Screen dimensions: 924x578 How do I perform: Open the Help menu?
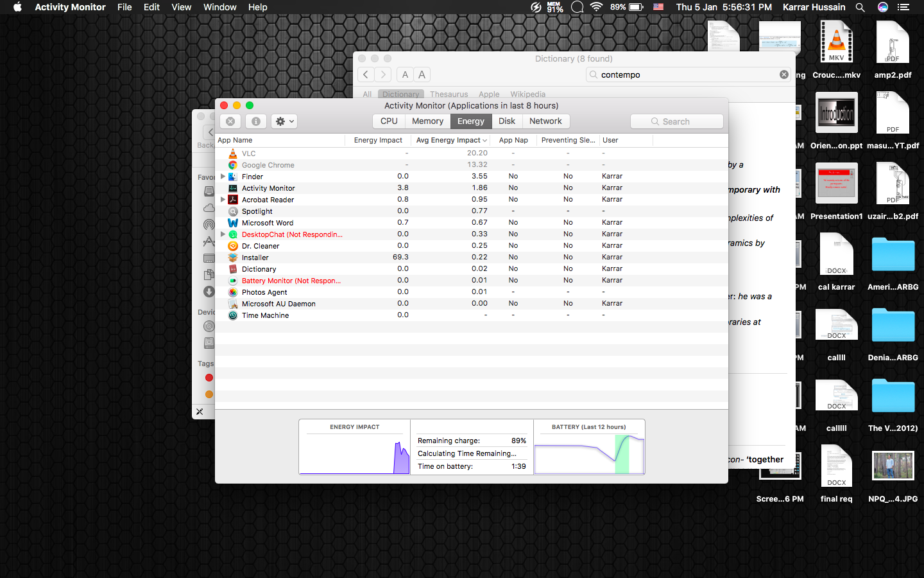[x=257, y=7]
